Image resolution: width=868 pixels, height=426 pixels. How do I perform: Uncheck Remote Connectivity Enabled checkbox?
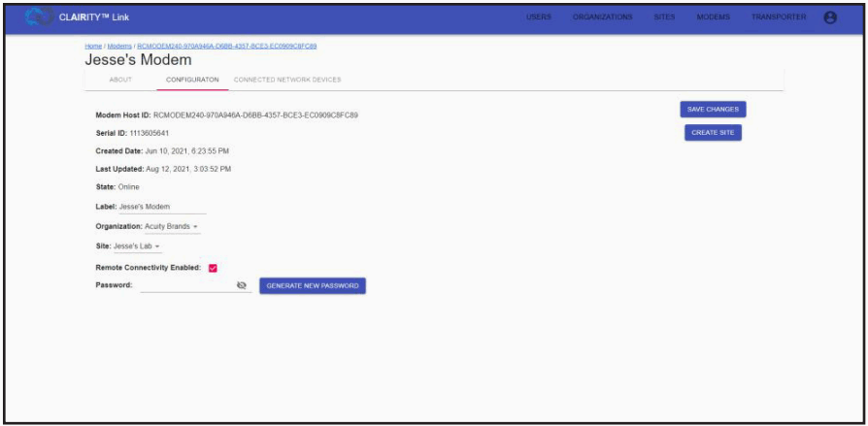point(213,268)
